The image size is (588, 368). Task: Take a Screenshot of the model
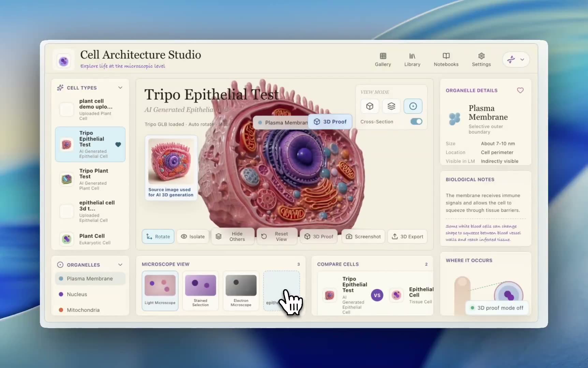coord(363,236)
